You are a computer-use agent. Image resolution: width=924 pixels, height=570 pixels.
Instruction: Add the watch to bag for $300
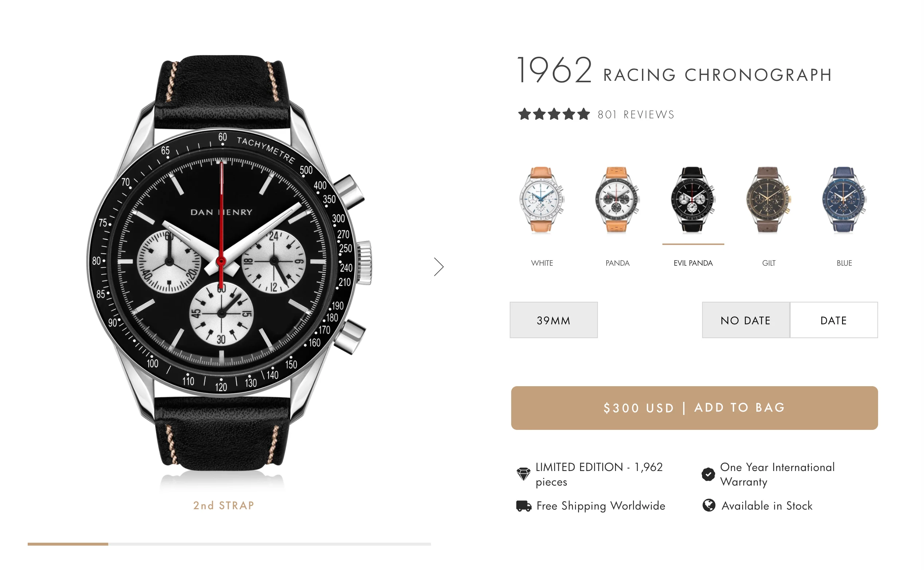pyautogui.click(x=694, y=408)
